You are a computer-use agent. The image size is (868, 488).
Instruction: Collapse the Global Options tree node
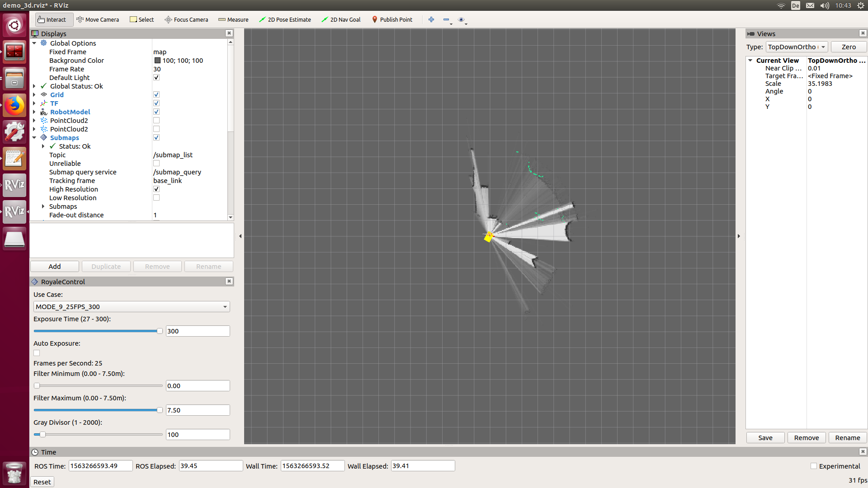click(x=34, y=43)
